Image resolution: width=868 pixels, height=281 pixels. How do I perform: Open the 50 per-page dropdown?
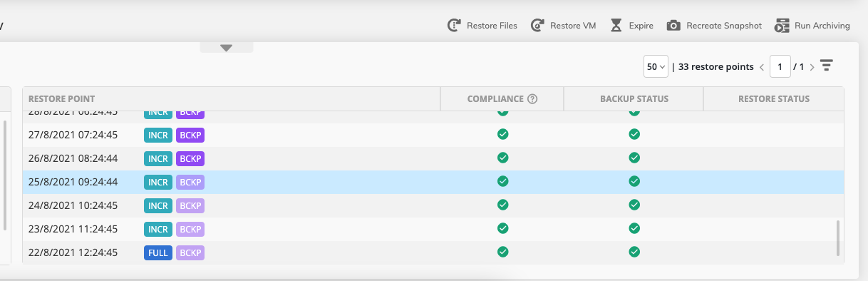(656, 66)
